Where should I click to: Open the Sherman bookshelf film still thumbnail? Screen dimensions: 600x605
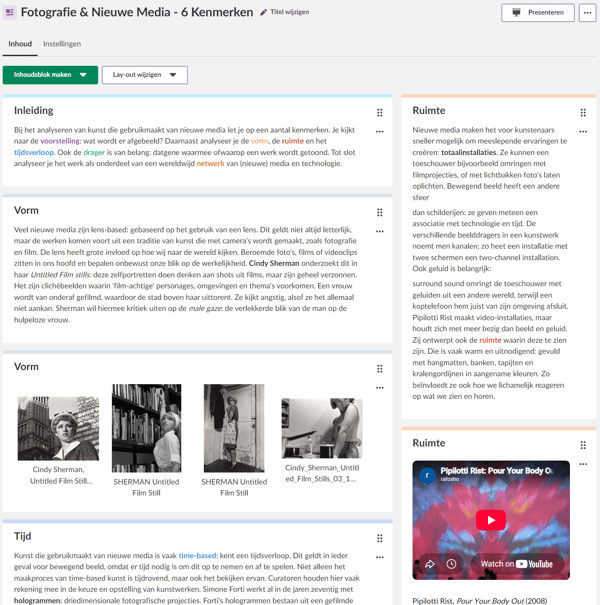click(x=146, y=428)
